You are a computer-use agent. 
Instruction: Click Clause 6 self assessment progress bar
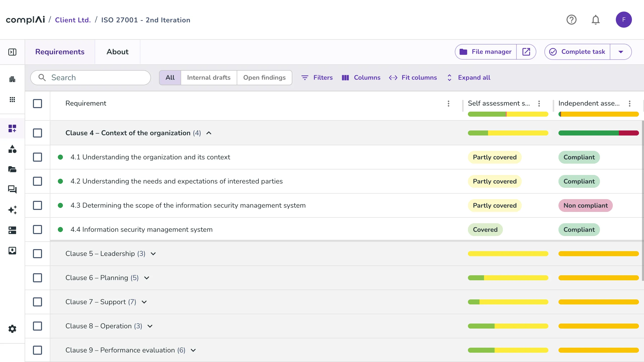(x=508, y=278)
